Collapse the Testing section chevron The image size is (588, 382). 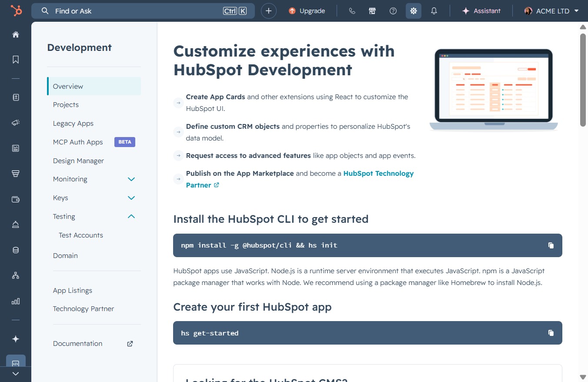(131, 217)
